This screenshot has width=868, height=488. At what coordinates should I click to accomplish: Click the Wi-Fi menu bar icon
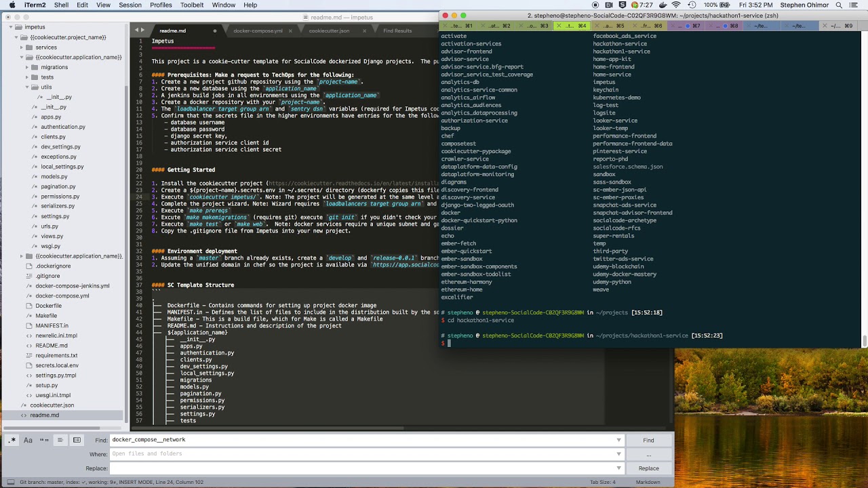click(676, 5)
